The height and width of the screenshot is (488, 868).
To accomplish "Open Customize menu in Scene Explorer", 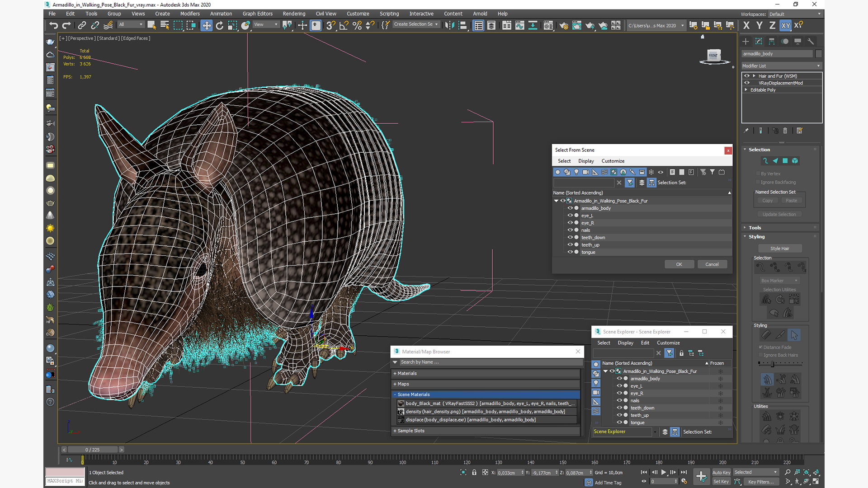I will click(x=668, y=343).
